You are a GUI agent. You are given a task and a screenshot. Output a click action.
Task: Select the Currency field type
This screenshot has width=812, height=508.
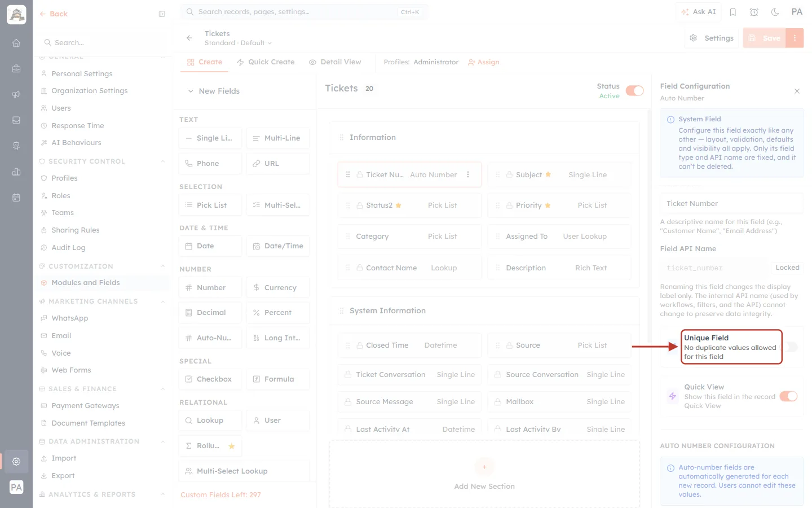coord(278,287)
